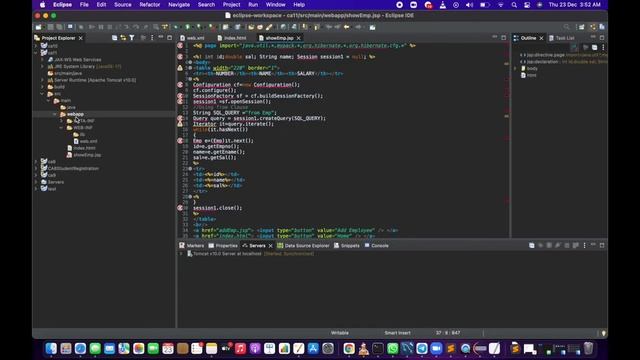Minimize the Outline view

pos(593,38)
